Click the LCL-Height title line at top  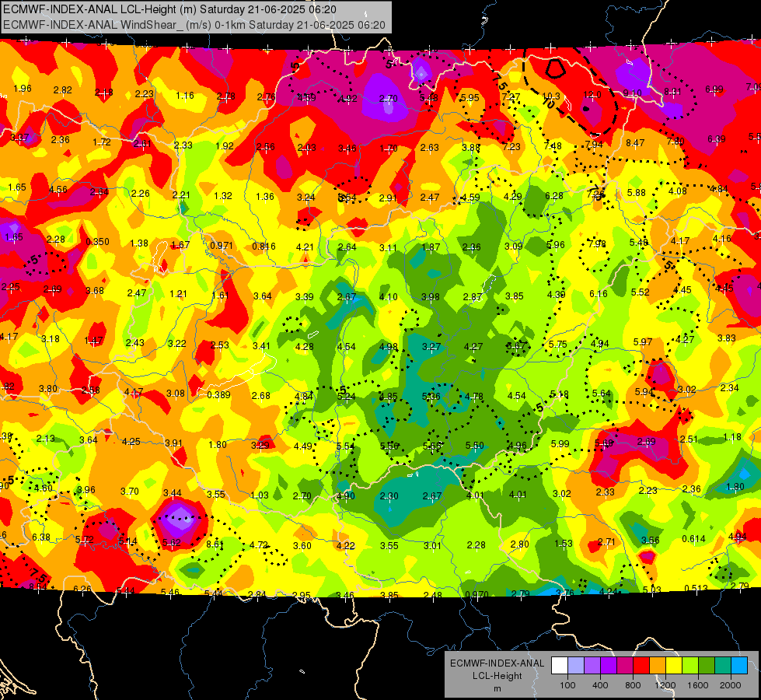169,9
